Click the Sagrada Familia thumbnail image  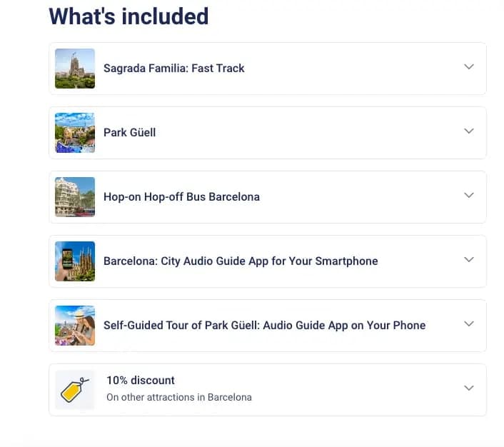(x=75, y=69)
